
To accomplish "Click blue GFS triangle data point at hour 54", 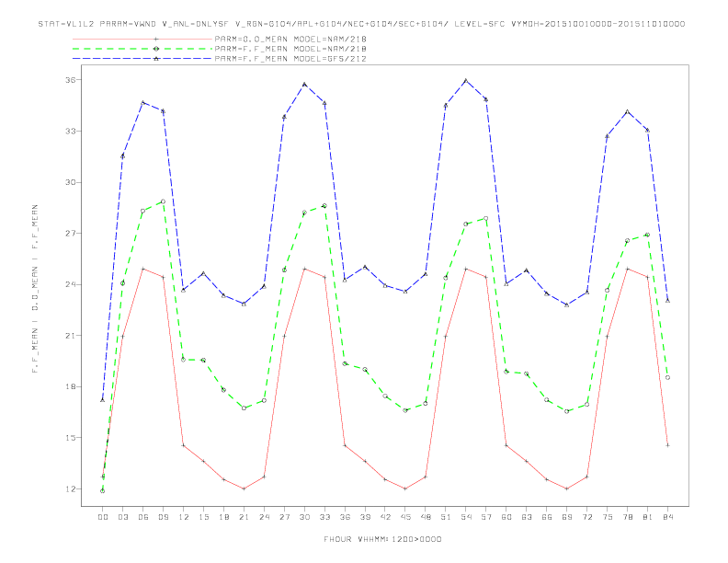I will [x=466, y=80].
